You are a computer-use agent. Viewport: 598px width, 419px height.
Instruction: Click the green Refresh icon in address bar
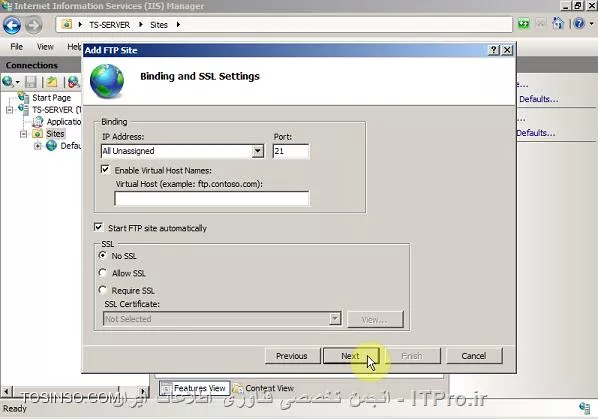524,24
